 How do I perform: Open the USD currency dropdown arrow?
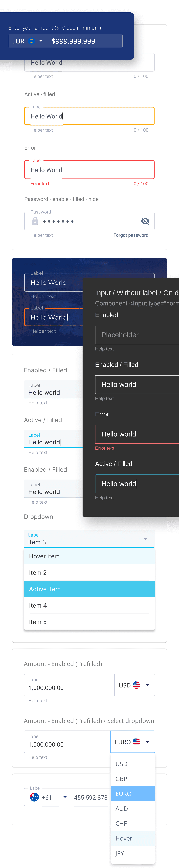pos(148,685)
